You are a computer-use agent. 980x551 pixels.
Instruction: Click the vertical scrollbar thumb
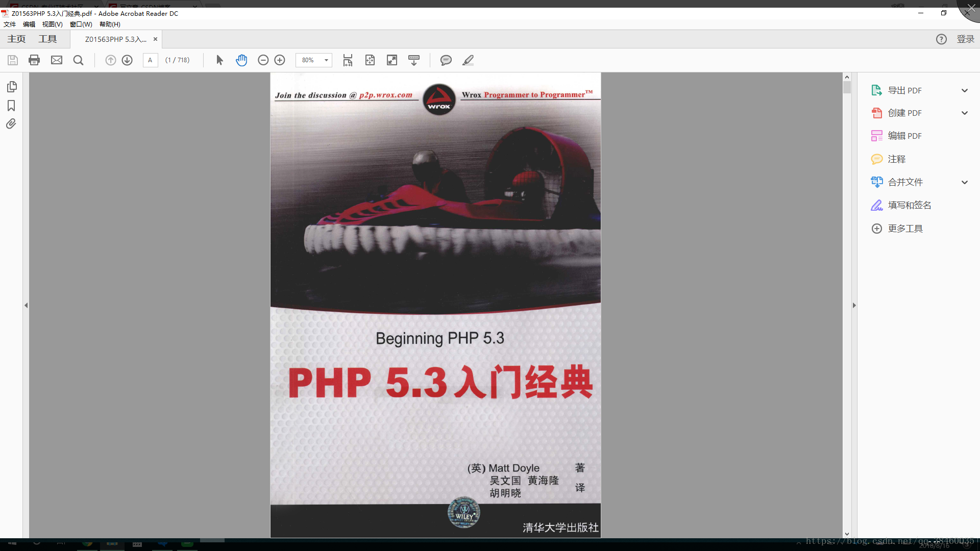[847, 87]
